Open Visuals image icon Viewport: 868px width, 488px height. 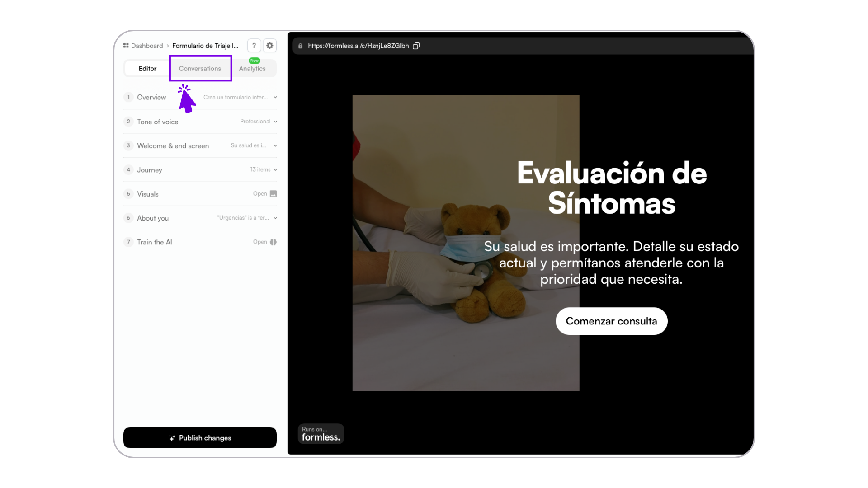(273, 194)
